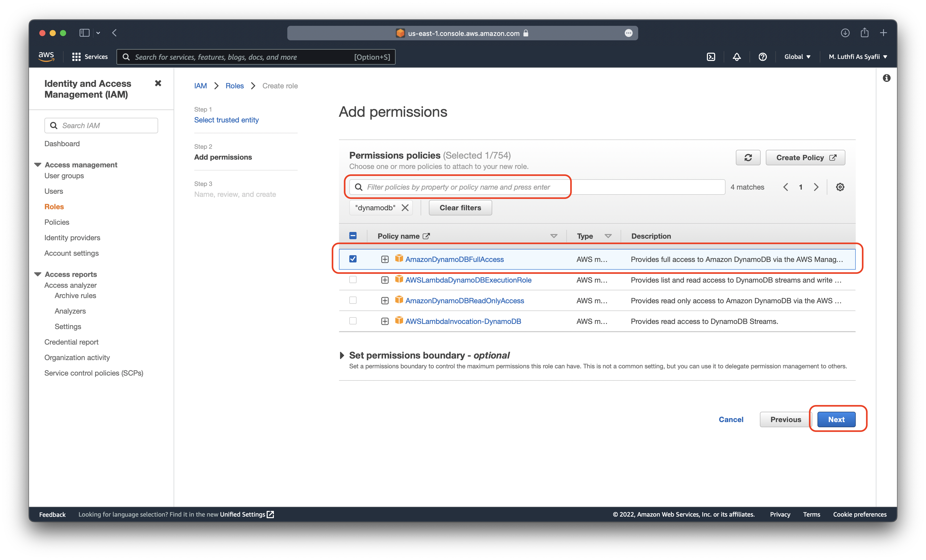Image resolution: width=926 pixels, height=560 pixels.
Task: Expand AmazonDynamoDBFullAccess policy details
Action: pos(384,259)
